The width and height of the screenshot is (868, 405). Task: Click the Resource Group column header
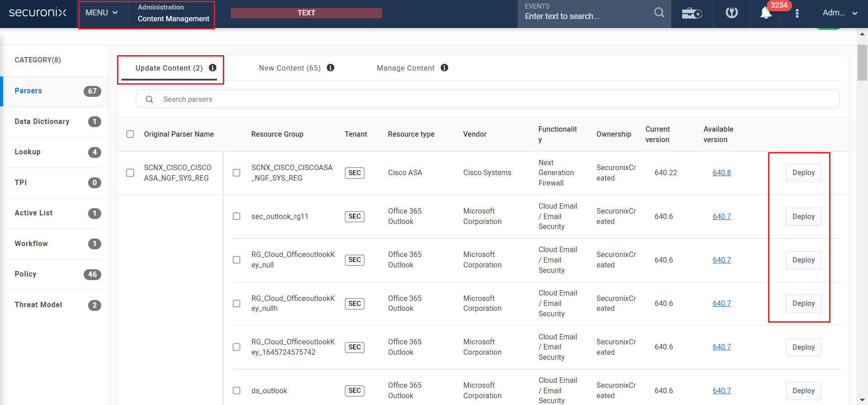point(277,134)
